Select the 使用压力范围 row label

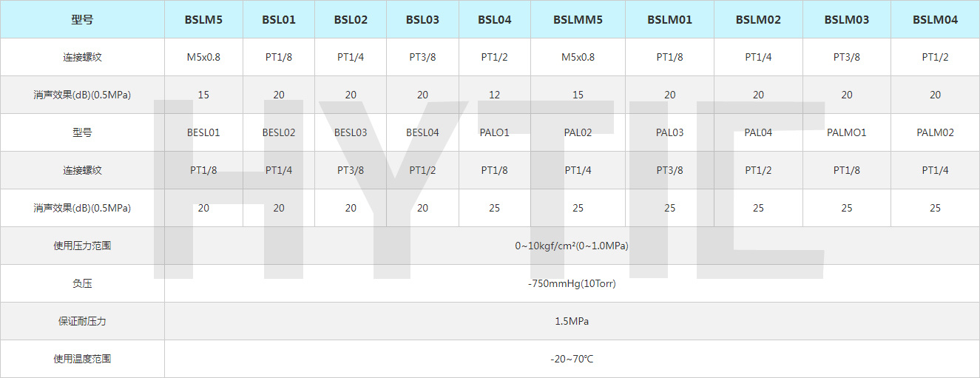pos(82,246)
